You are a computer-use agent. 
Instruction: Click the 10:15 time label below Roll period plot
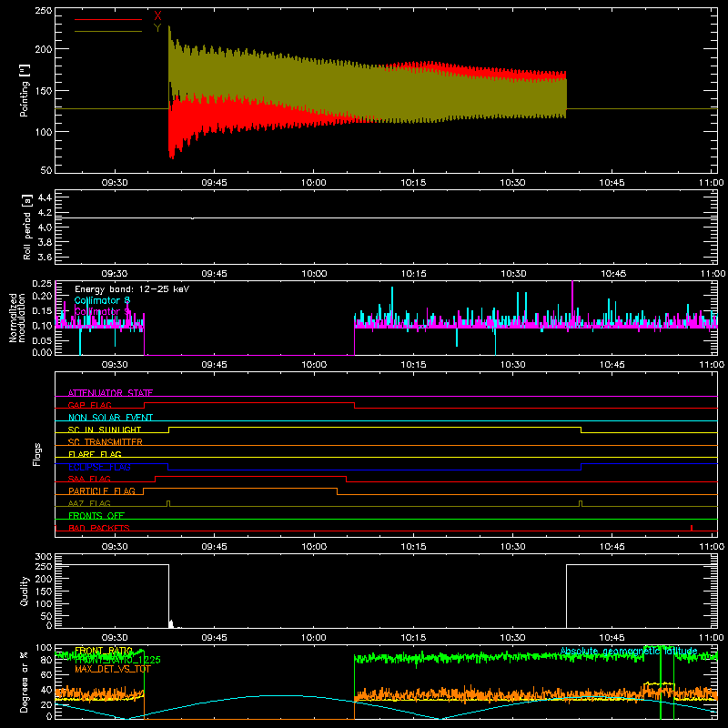coord(414,274)
